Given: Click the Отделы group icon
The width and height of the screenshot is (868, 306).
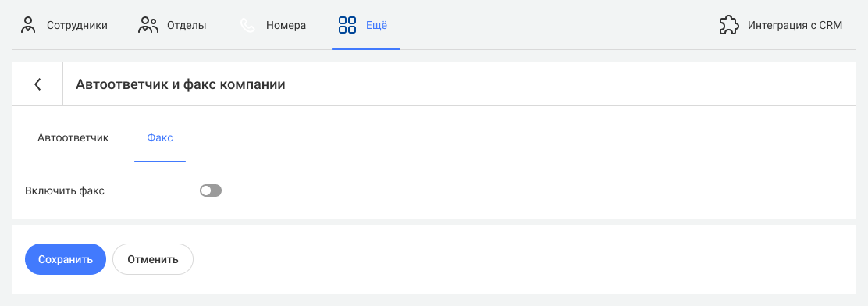Looking at the screenshot, I should [148, 25].
